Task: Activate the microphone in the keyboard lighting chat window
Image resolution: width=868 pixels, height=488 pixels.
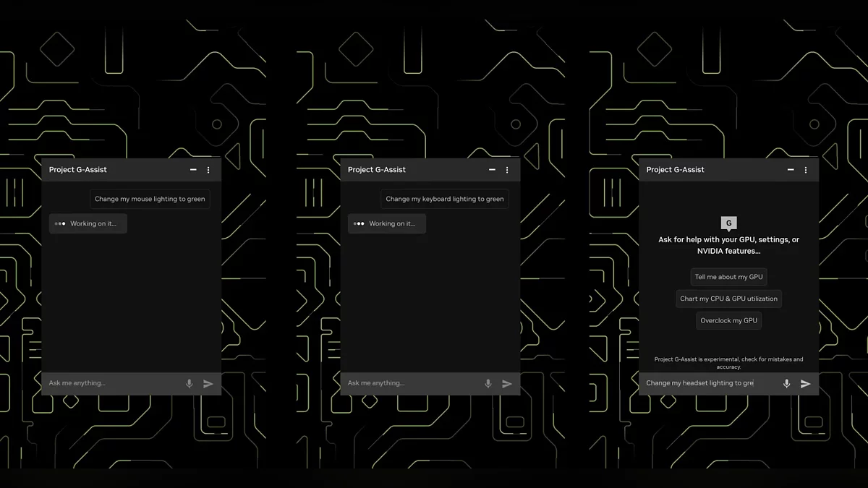Action: (x=488, y=384)
